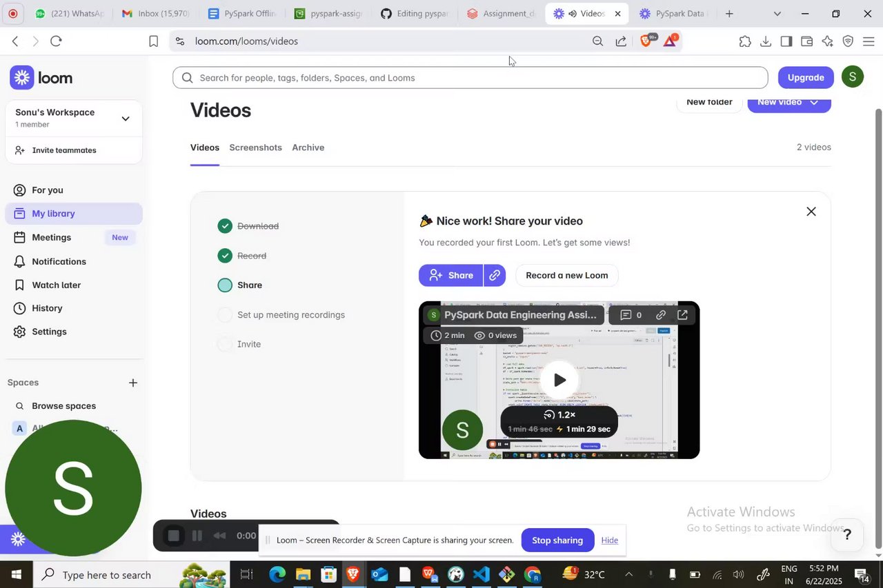Image resolution: width=883 pixels, height=588 pixels.
Task: Click the browser share page icon
Action: [x=621, y=41]
